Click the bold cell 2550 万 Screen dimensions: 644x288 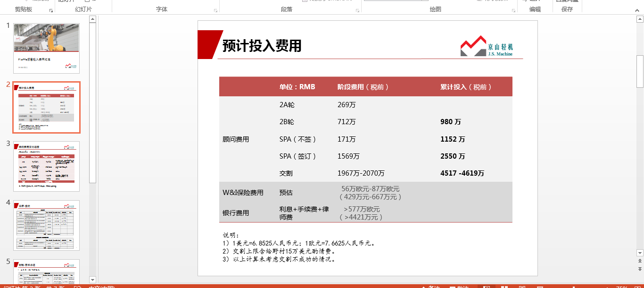click(x=453, y=156)
